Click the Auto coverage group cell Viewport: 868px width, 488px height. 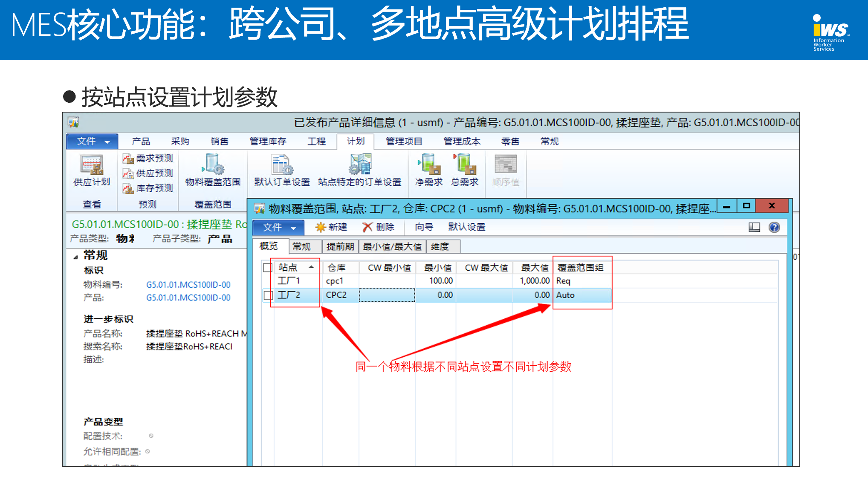(x=583, y=295)
